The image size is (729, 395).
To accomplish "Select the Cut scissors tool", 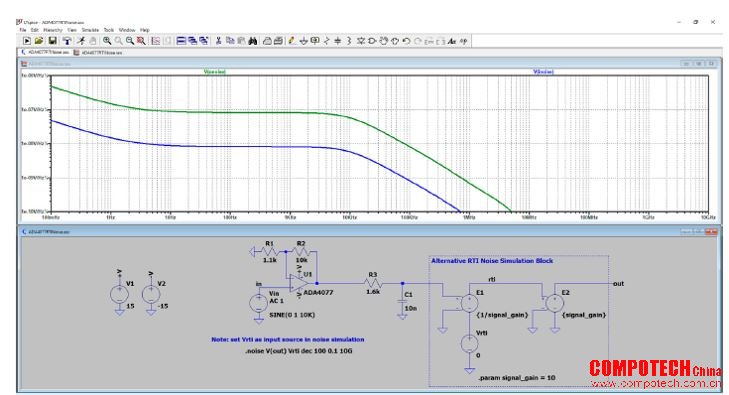I will [x=218, y=41].
